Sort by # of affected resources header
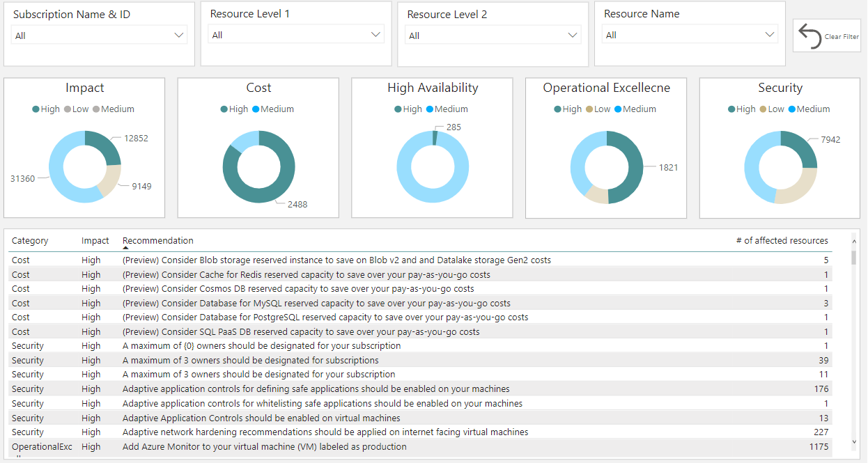868x463 pixels. (x=782, y=241)
